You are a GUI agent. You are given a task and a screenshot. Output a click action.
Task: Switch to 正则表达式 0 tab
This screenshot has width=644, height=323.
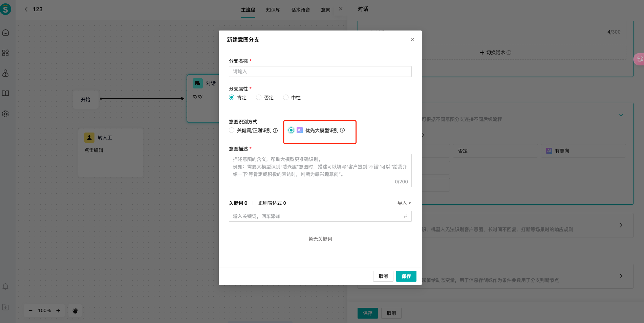(272, 203)
